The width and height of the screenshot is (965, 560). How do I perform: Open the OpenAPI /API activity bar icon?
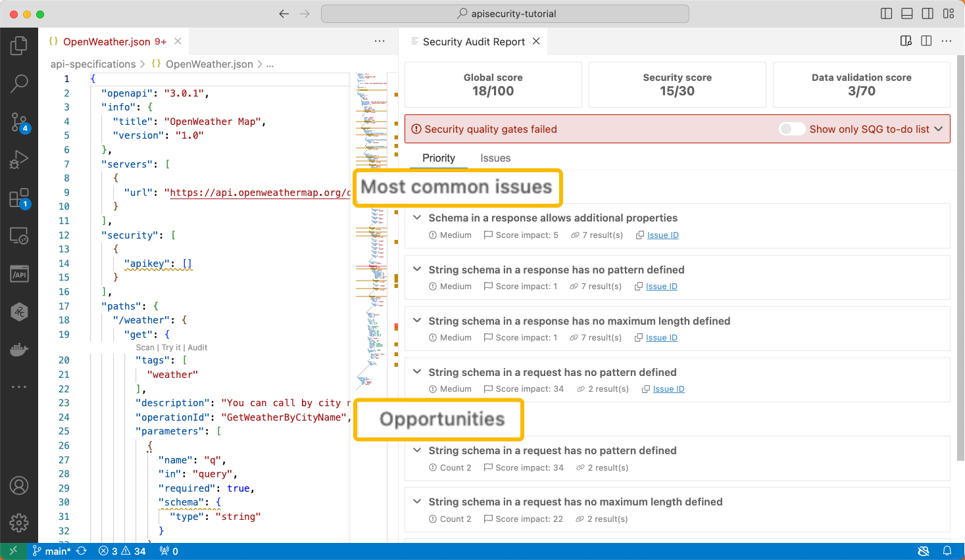coord(19,274)
